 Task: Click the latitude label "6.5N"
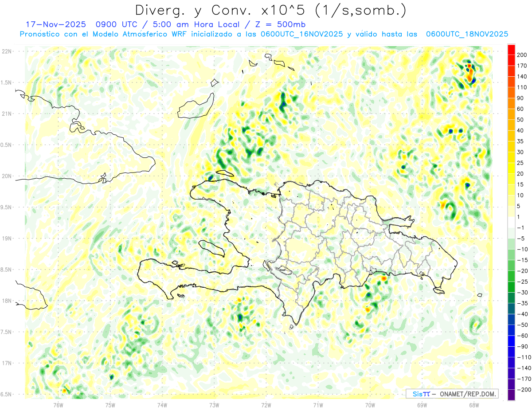point(6,394)
